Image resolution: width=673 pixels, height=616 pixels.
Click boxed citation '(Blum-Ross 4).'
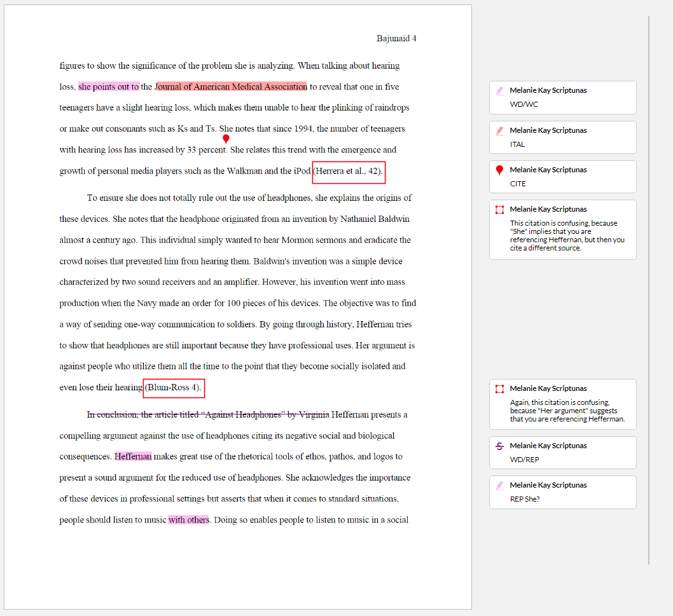[174, 388]
